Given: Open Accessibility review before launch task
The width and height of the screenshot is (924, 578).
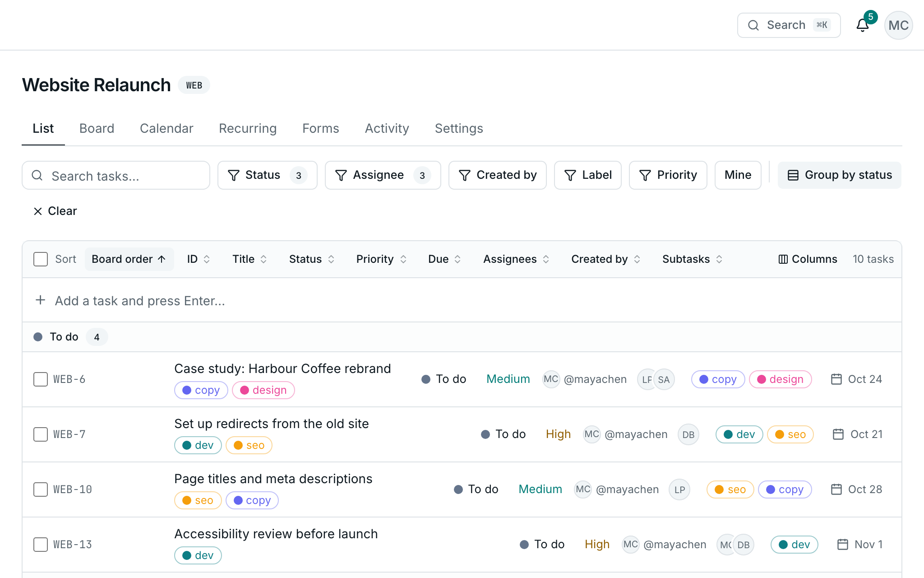Looking at the screenshot, I should (x=276, y=534).
